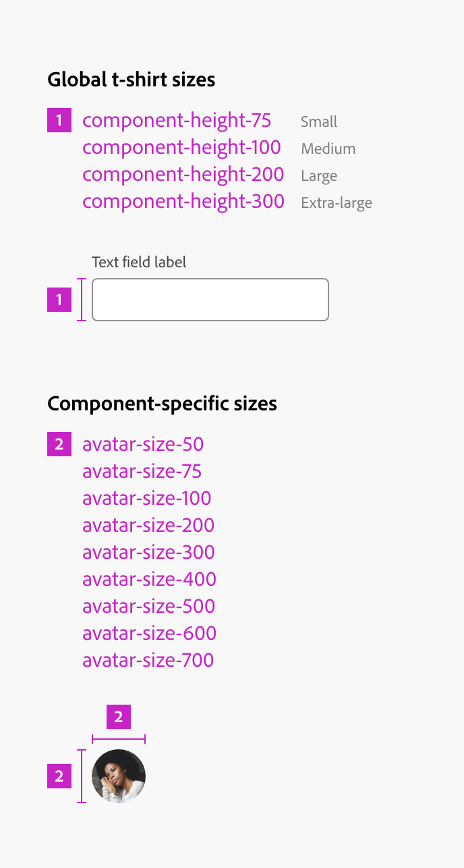Screen dimensions: 464x868
Task: Click the avatar profile photo
Action: click(x=119, y=776)
